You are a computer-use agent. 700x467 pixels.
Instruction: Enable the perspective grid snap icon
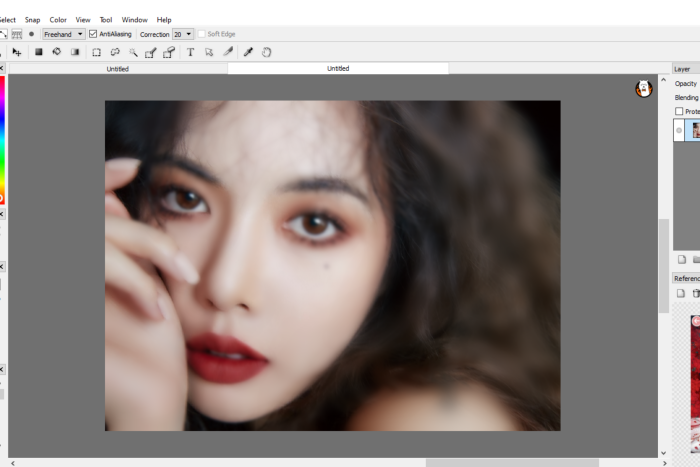tap(17, 34)
